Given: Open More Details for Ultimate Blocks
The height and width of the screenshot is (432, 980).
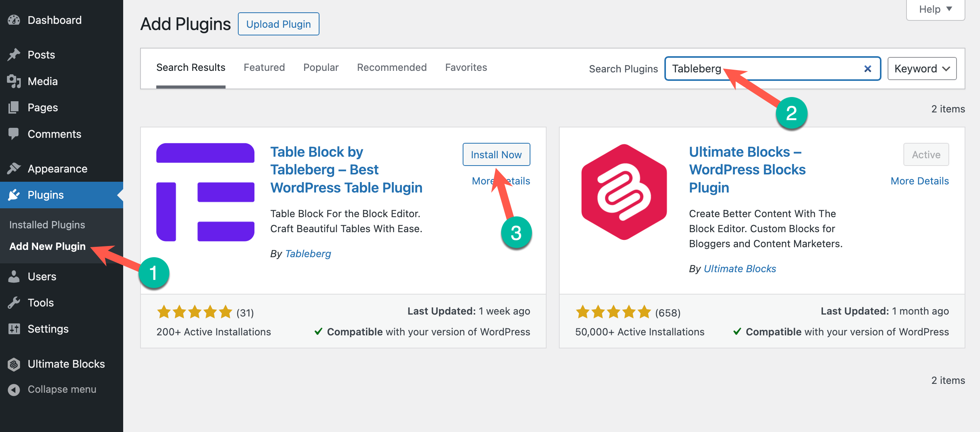Looking at the screenshot, I should (920, 181).
